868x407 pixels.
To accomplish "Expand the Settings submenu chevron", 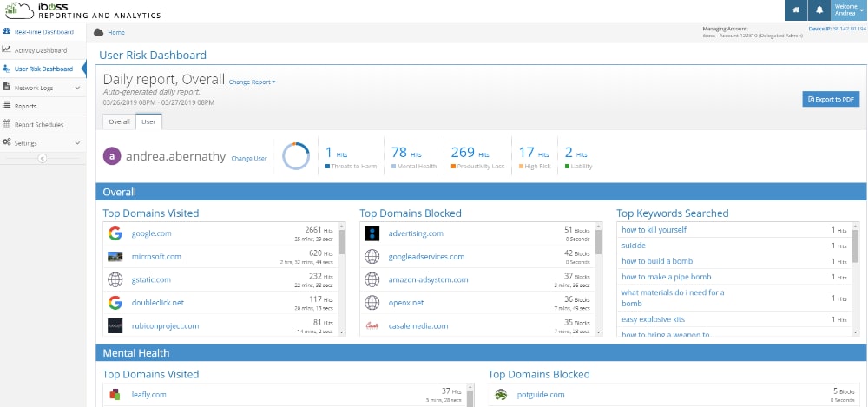I will point(77,143).
